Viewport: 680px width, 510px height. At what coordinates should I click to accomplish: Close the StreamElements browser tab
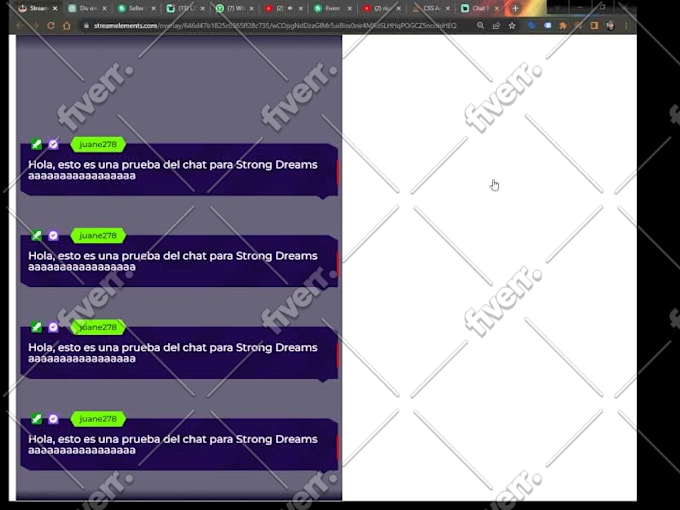[x=55, y=8]
